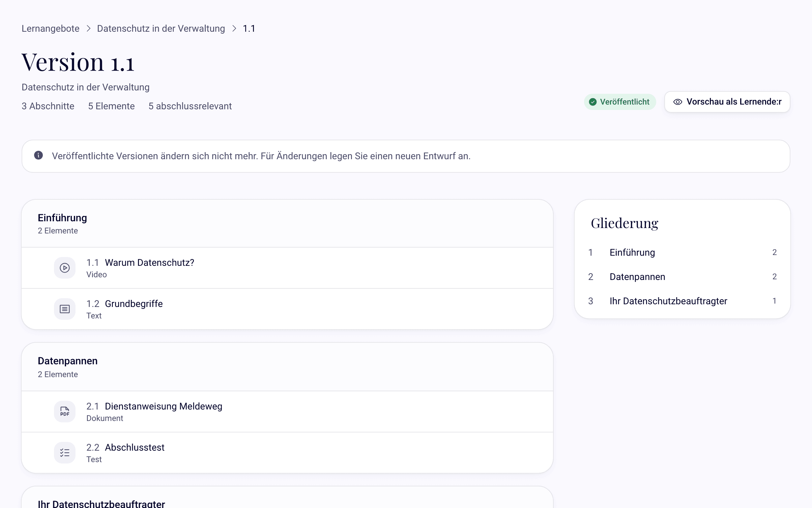Go to Lernangebote in the breadcrumb
This screenshot has height=508, width=812.
coord(51,28)
